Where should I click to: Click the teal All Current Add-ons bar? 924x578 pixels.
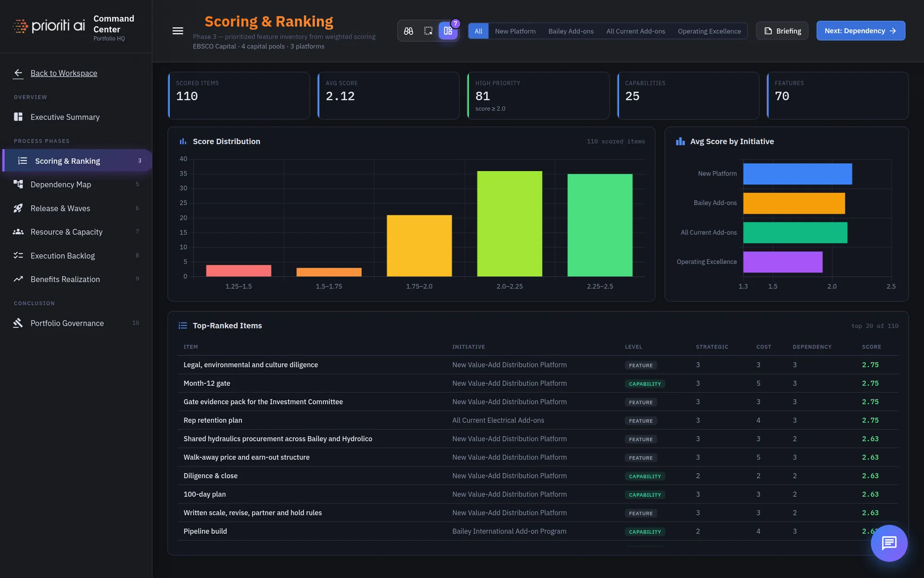click(x=795, y=233)
